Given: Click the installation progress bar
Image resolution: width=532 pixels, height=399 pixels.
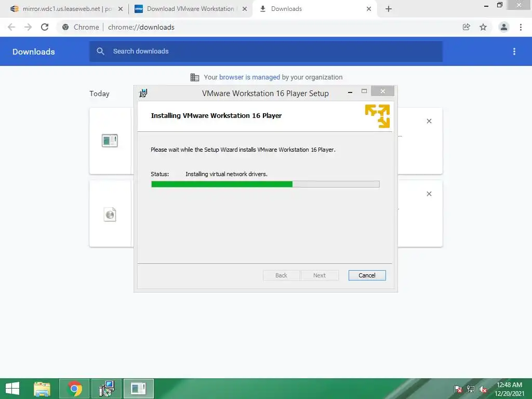Looking at the screenshot, I should click(x=265, y=184).
